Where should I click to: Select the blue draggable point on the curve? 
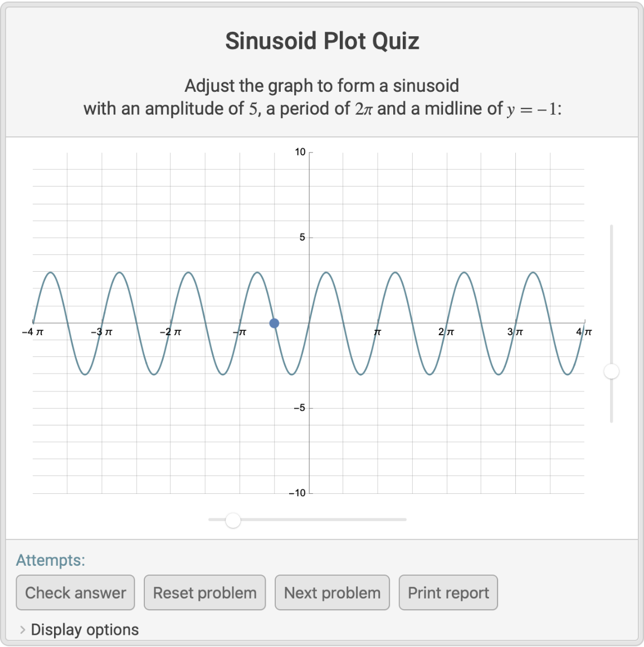pos(274,323)
